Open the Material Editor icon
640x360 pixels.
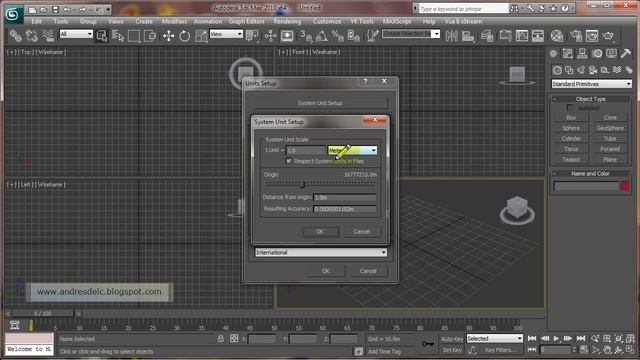(x=557, y=36)
